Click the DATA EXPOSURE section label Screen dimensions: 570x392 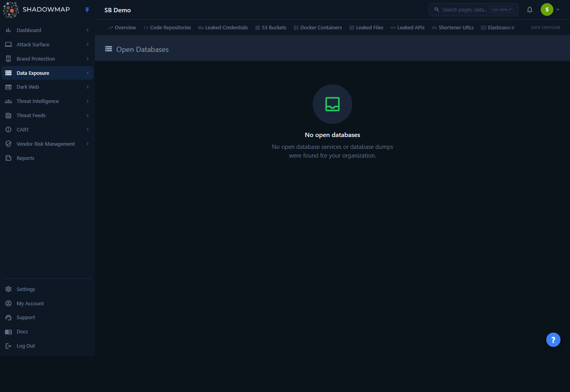545,28
